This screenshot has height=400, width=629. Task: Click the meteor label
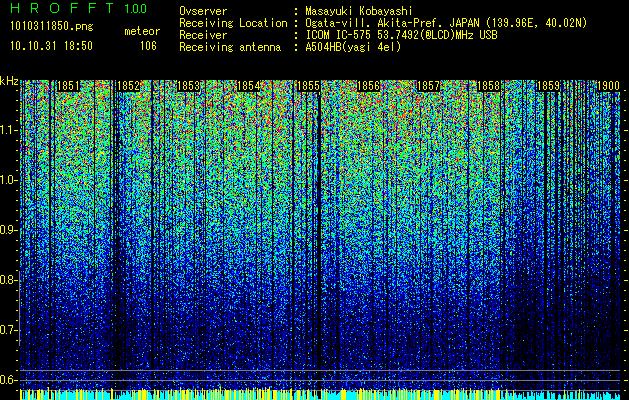[142, 31]
